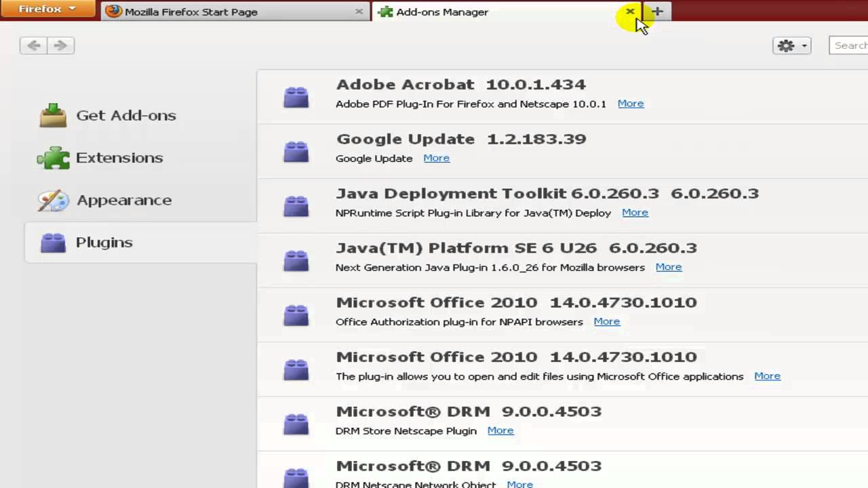Image resolution: width=868 pixels, height=488 pixels.
Task: Select the Plugins category
Action: (140, 242)
